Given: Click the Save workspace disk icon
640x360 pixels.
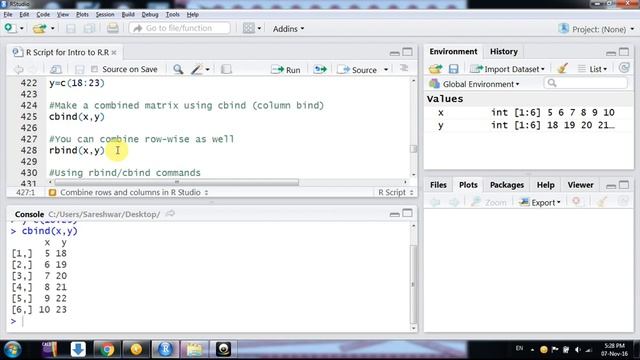Looking at the screenshot, I should click(x=453, y=69).
